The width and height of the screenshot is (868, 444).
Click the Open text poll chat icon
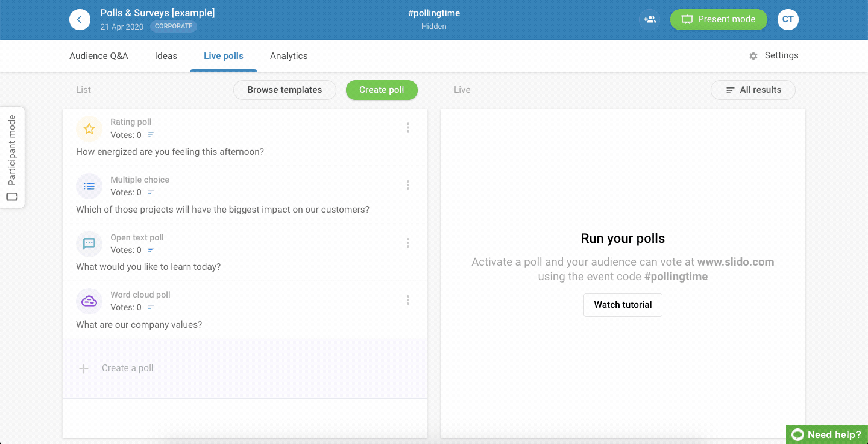89,243
